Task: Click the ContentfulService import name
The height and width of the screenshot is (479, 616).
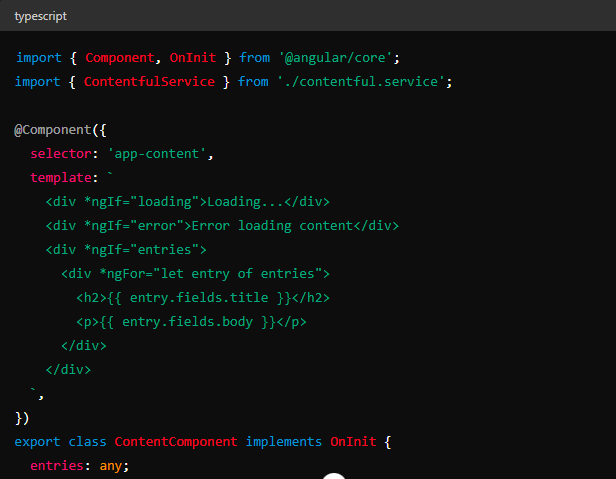Action: coord(149,82)
